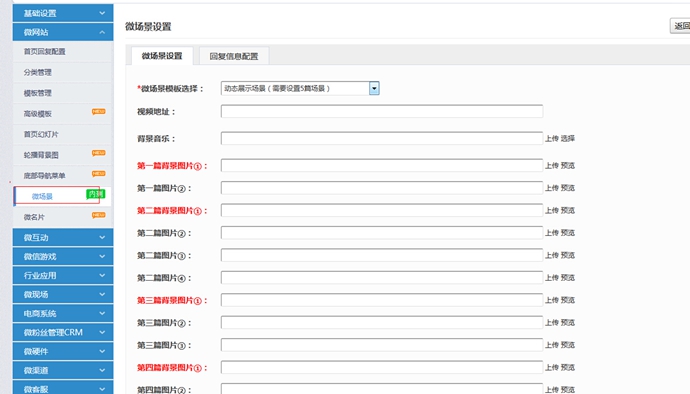Click 预览 for 第三篇图片③

click(568, 345)
